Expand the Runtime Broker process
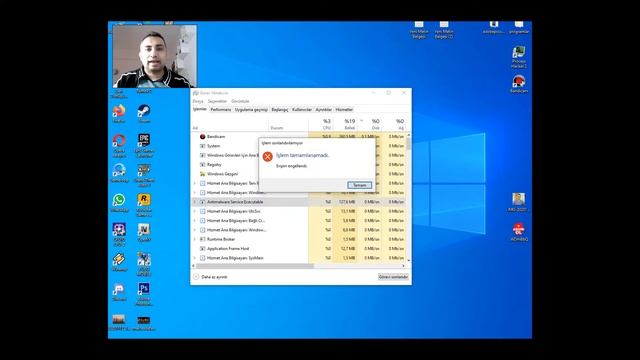 [x=195, y=240]
